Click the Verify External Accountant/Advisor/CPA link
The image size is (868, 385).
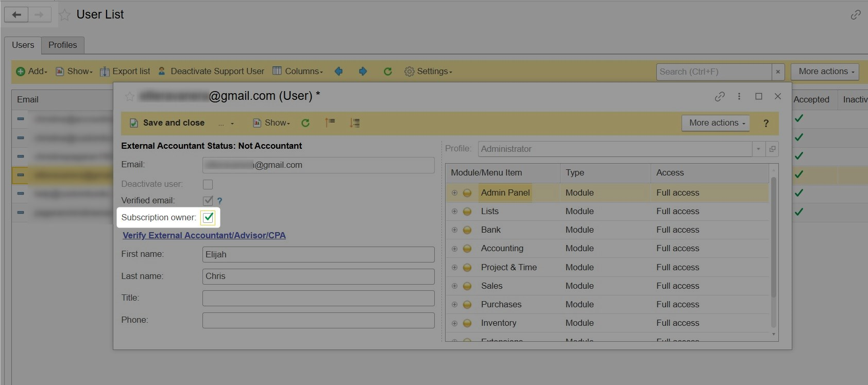click(x=204, y=236)
